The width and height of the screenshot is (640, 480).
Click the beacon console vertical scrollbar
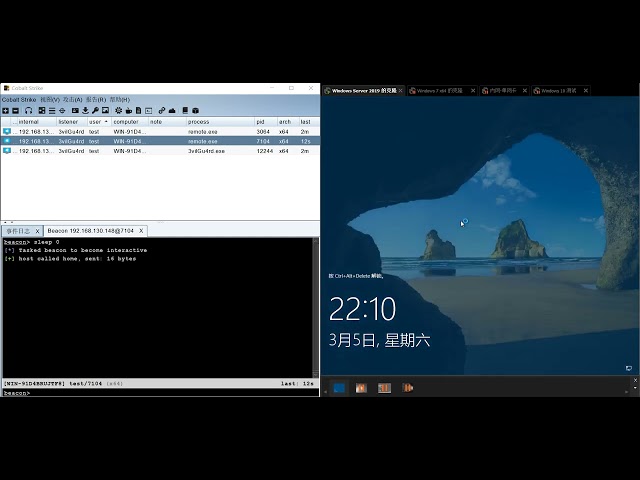tap(315, 308)
